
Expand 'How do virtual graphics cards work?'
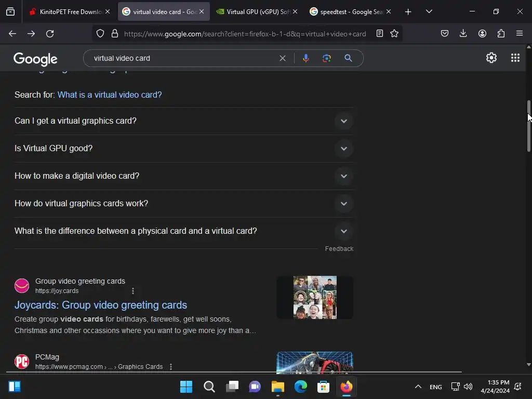(x=344, y=204)
